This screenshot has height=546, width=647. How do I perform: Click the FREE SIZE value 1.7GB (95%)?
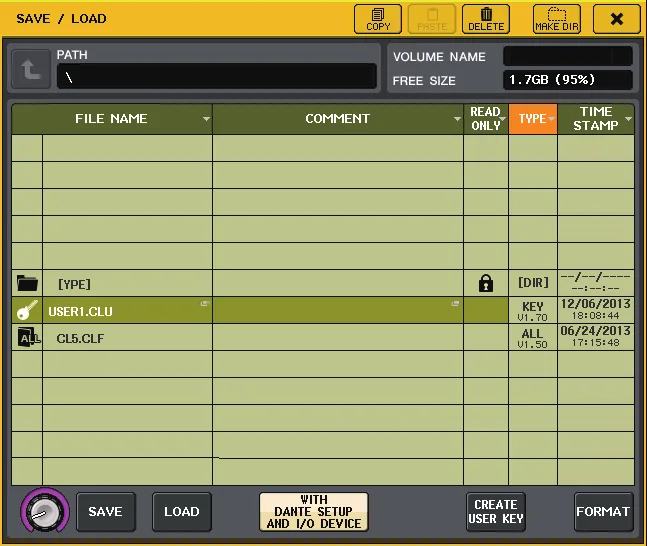coord(568,80)
